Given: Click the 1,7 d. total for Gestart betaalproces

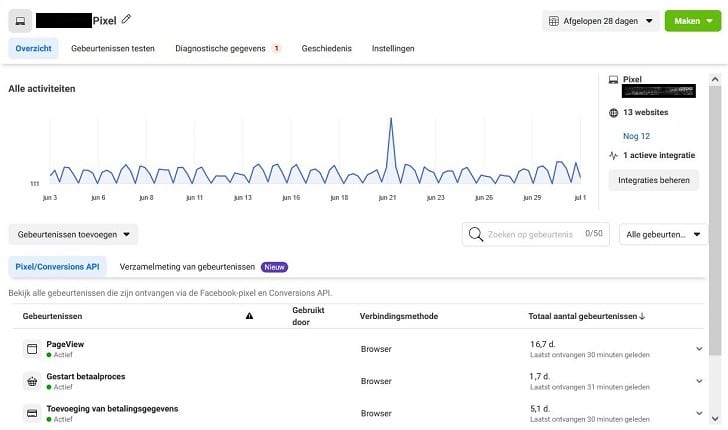Looking at the screenshot, I should pos(540,376).
